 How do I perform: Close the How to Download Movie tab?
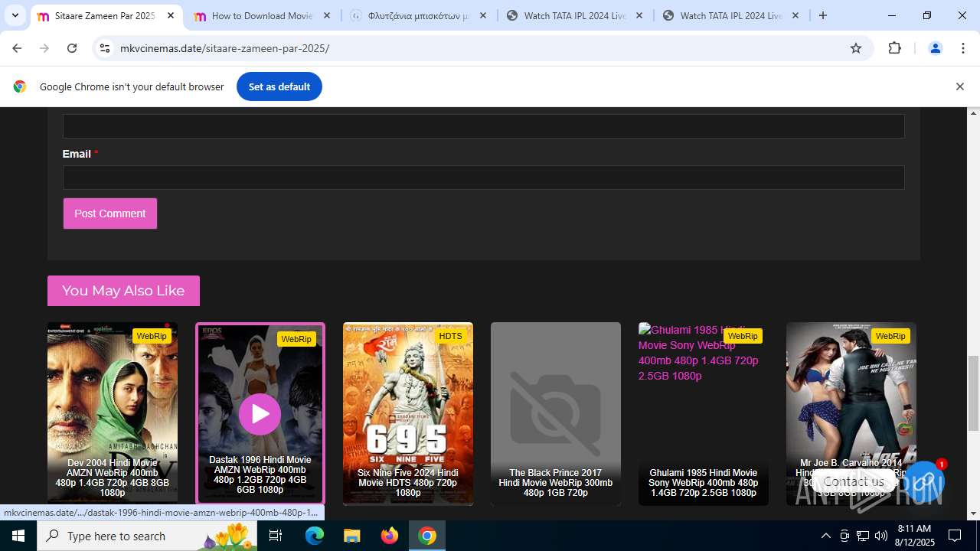tap(327, 15)
